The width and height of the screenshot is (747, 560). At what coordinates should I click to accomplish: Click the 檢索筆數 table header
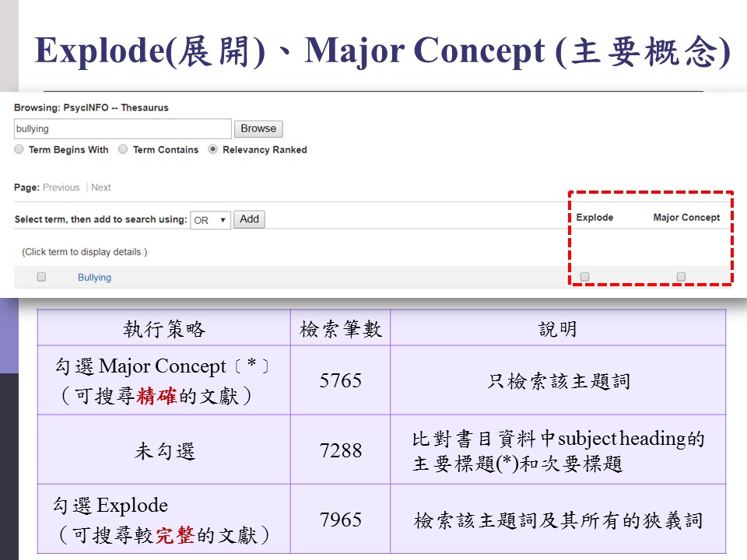340,328
